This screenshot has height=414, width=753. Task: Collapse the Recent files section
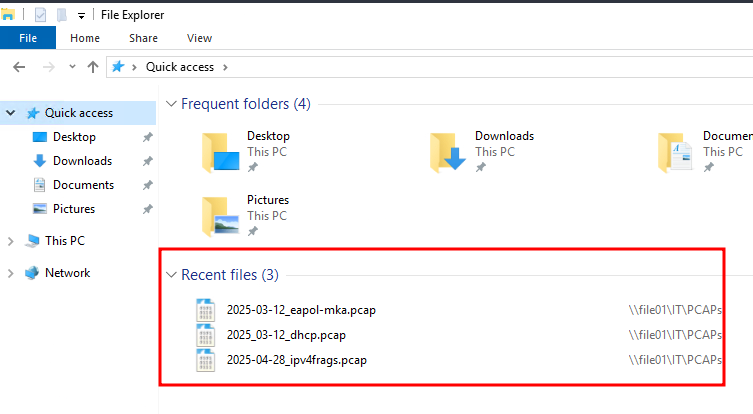coord(171,274)
